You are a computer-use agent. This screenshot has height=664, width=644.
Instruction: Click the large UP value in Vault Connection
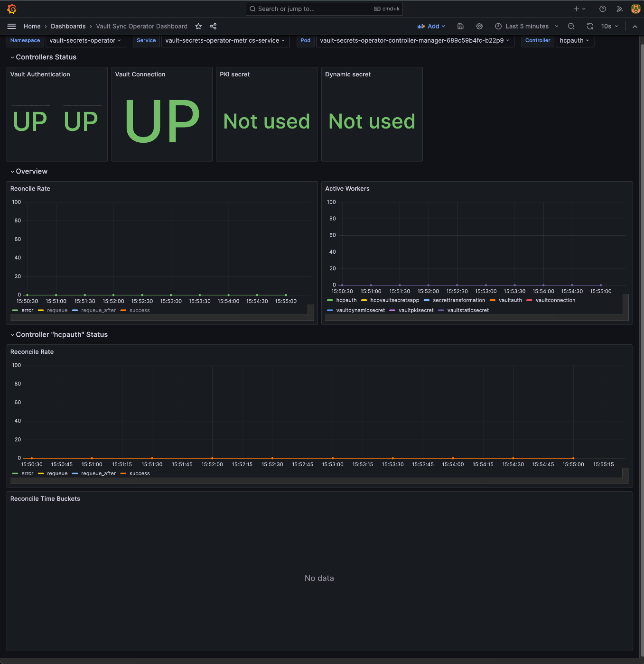[162, 121]
